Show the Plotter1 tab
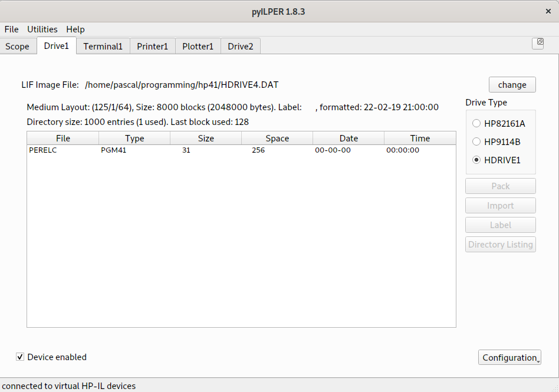Viewport: 559px width, 392px height. coord(198,47)
